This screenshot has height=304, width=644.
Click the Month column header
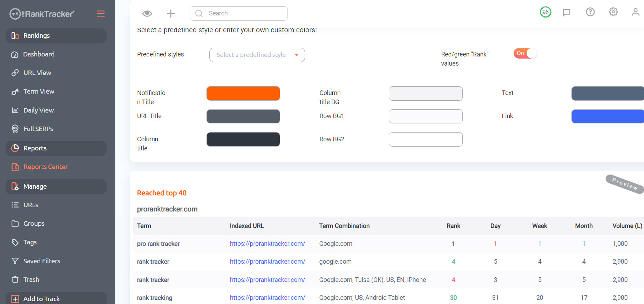point(584,226)
